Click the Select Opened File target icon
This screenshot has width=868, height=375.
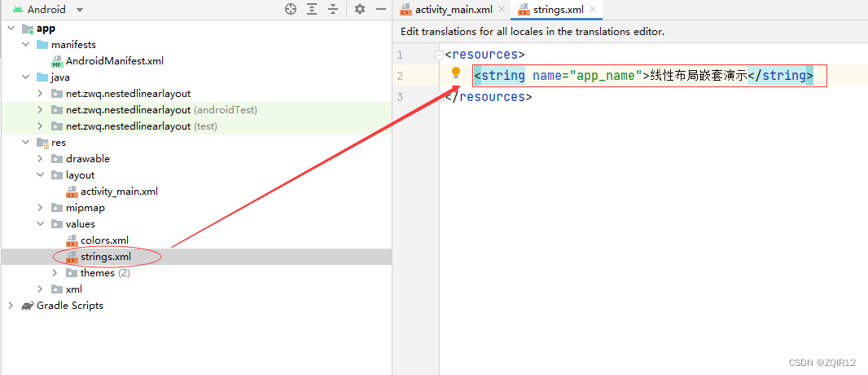tap(291, 9)
